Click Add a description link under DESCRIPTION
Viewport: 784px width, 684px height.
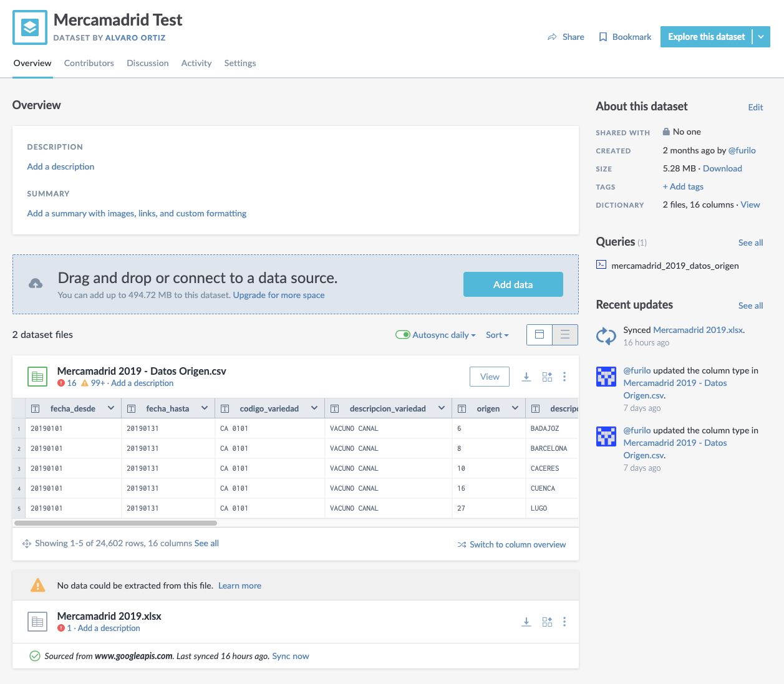coord(60,166)
